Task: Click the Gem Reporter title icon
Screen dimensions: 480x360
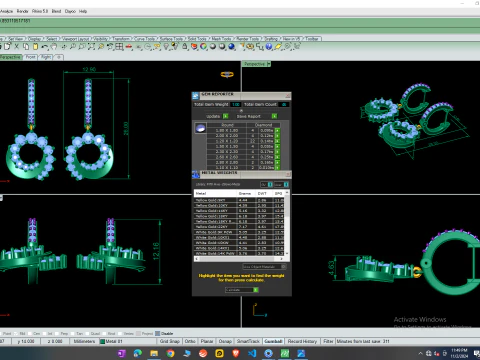Action: tap(196, 96)
